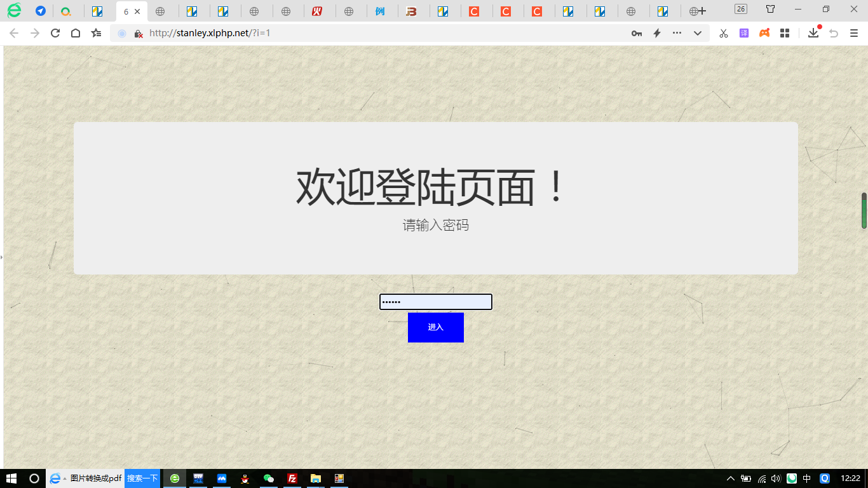Click the purple translate icon
Image resolution: width=868 pixels, height=488 pixels.
[743, 33]
